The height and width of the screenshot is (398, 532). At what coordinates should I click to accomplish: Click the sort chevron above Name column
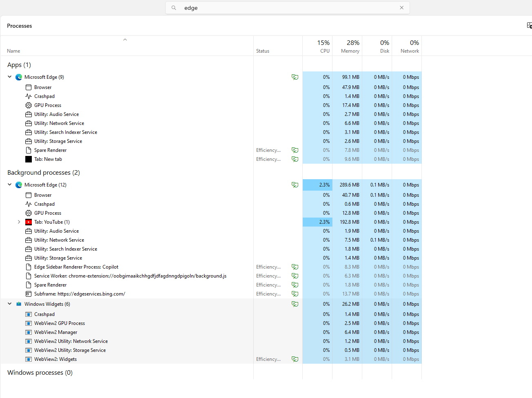click(125, 40)
